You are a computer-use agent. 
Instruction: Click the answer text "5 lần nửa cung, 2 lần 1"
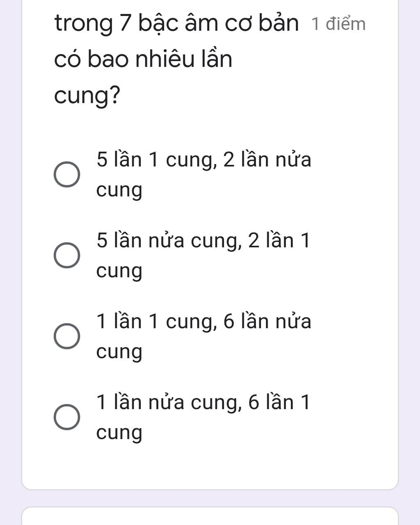(x=203, y=240)
